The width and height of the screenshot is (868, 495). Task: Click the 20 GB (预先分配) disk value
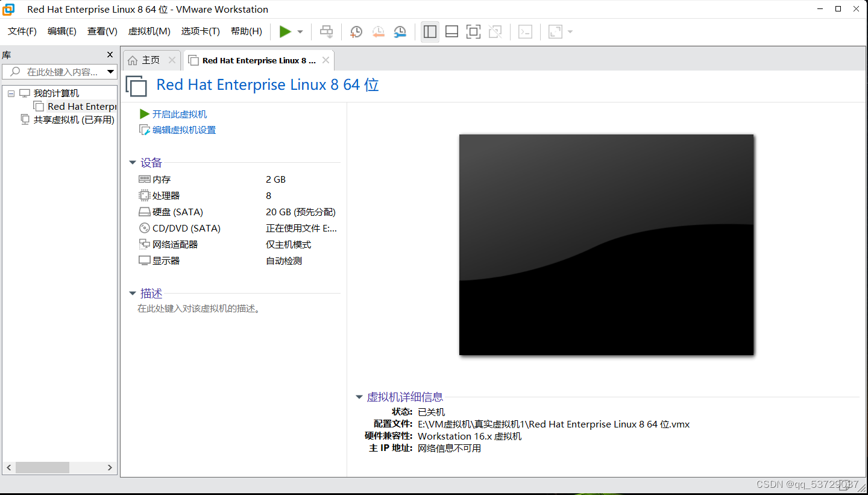point(301,212)
